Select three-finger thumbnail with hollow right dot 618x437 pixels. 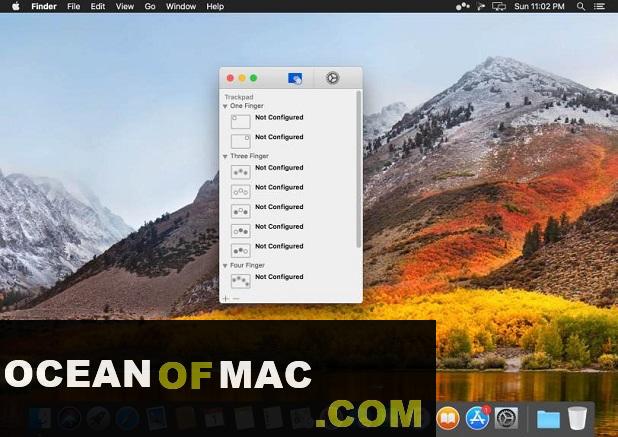pyautogui.click(x=240, y=251)
